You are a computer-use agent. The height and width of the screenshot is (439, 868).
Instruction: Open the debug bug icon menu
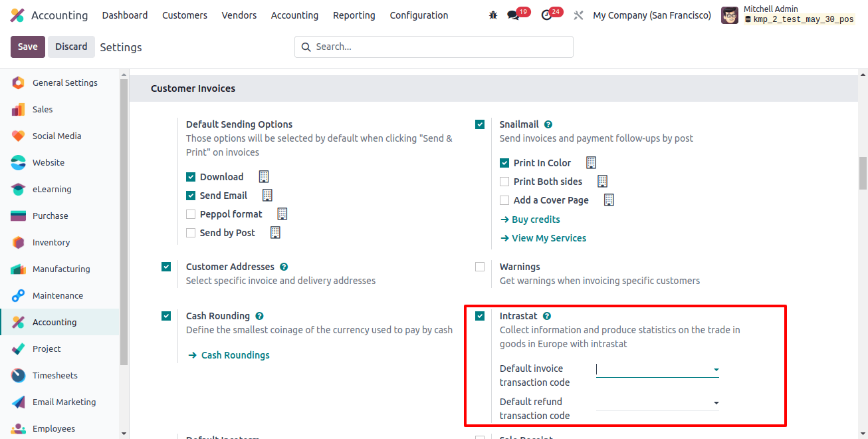(493, 15)
